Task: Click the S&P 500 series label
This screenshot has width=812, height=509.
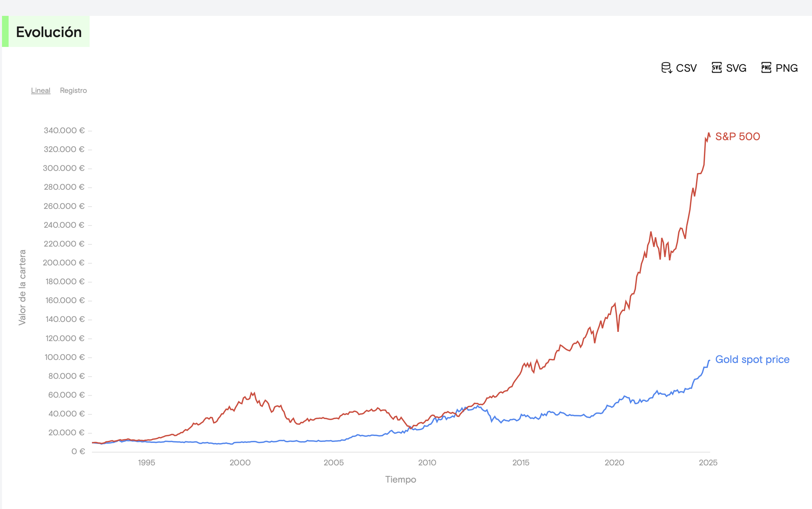Action: (738, 136)
